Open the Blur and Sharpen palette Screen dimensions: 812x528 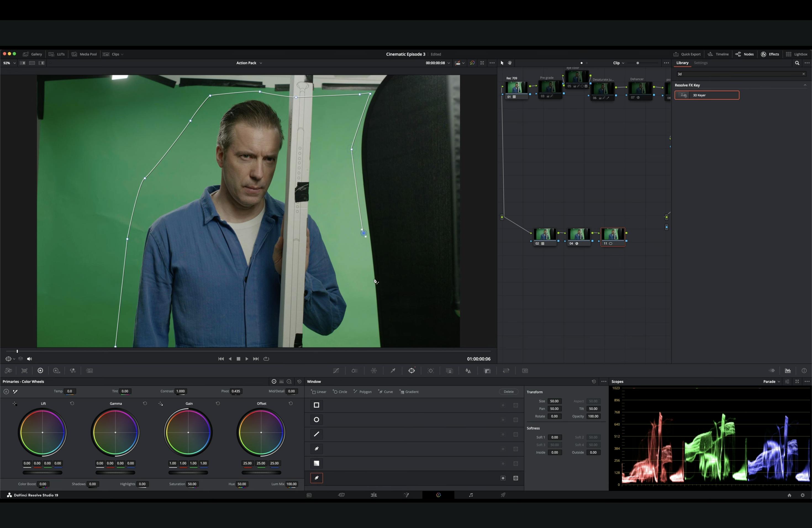(468, 371)
